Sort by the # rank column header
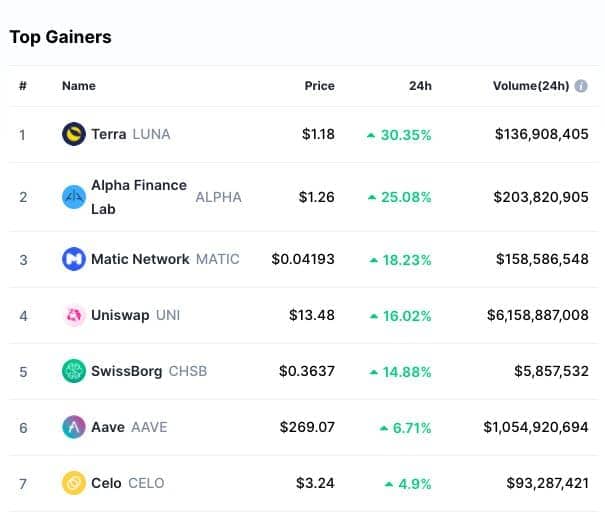Viewport: 605px width, 515px height. [x=23, y=86]
